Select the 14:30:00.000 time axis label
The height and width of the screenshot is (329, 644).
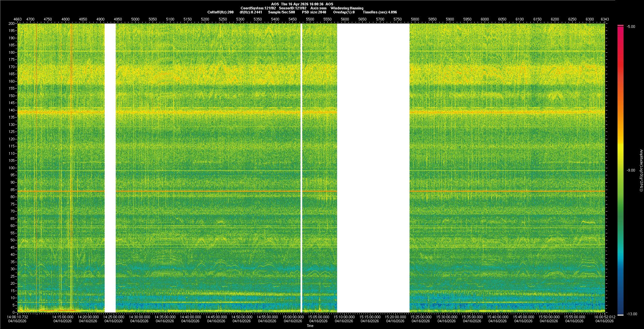click(139, 317)
